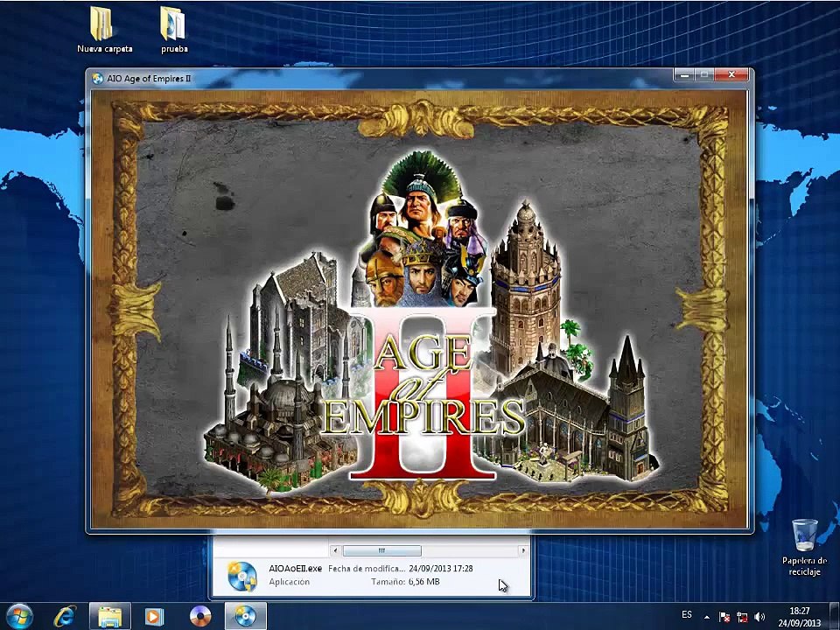Open Windows Media Player from the taskbar
Viewport: 840px width, 630px height.
pyautogui.click(x=154, y=617)
